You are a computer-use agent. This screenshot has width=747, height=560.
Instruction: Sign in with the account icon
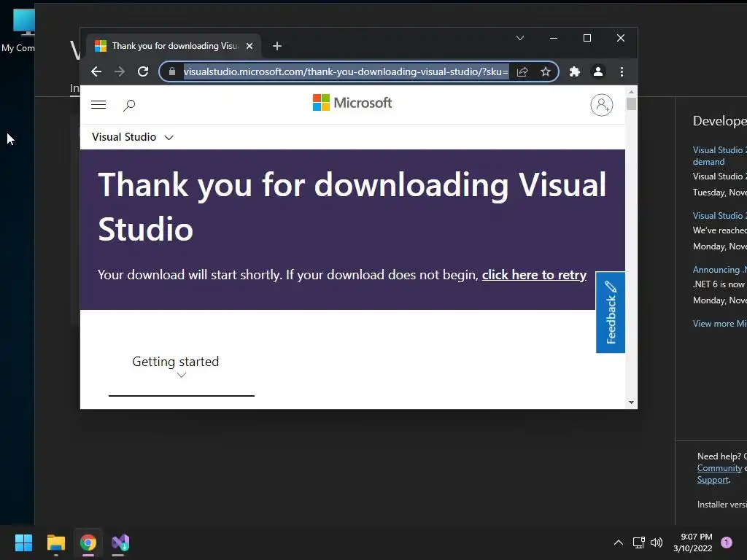602,105
